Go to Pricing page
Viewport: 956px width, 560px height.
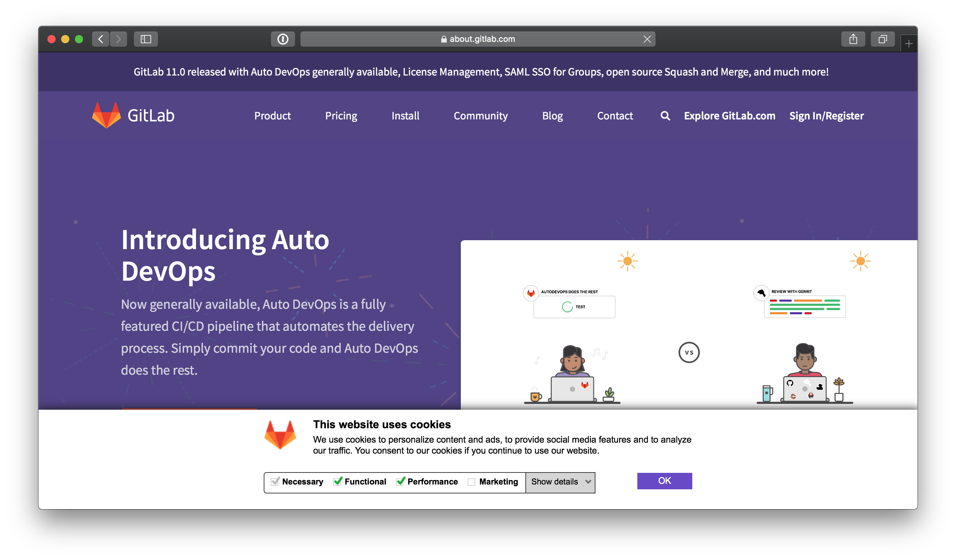click(341, 116)
